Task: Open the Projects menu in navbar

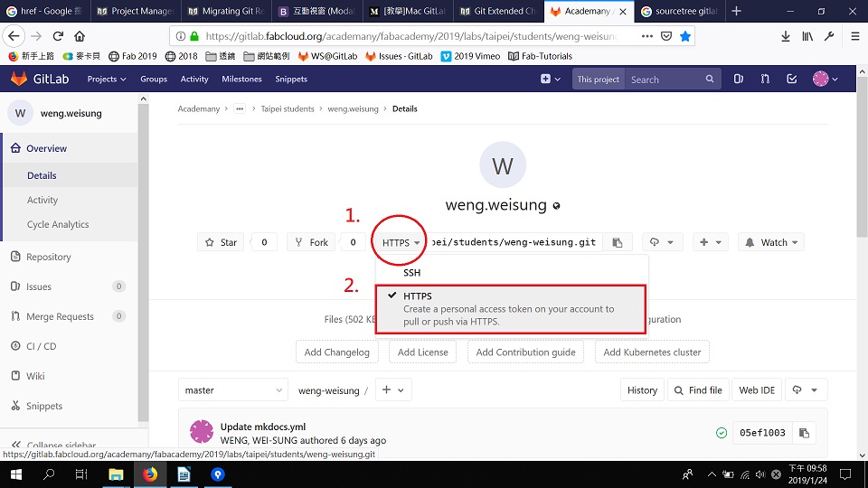Action: point(107,80)
